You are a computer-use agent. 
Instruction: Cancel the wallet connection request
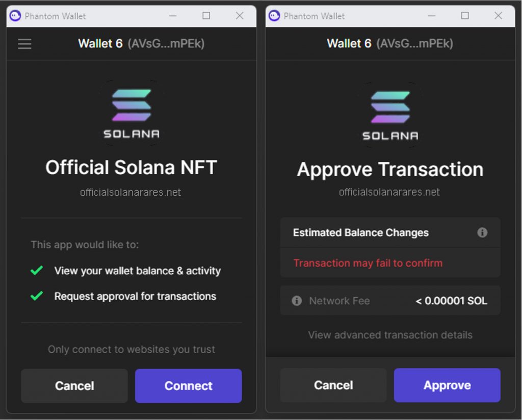tap(74, 386)
